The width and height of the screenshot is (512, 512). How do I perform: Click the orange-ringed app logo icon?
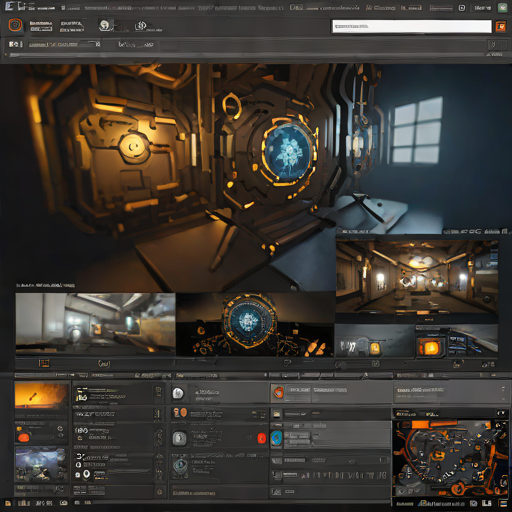pos(15,25)
